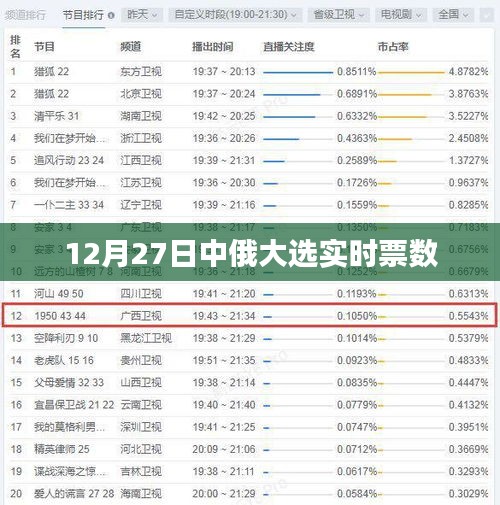Click the 广西卫视 channel cell
This screenshot has height=505, width=500.
coord(141,316)
